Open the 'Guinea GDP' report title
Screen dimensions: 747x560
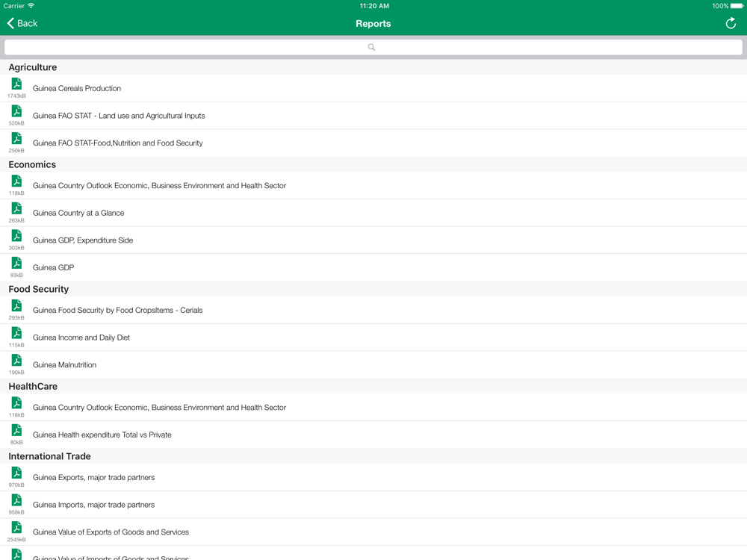tap(53, 267)
